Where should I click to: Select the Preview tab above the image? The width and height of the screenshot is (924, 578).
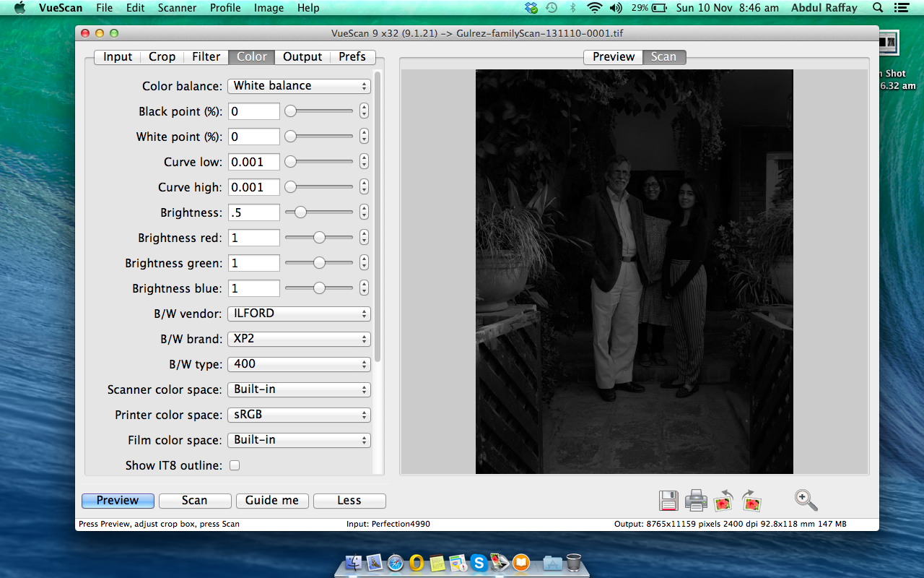coord(614,57)
